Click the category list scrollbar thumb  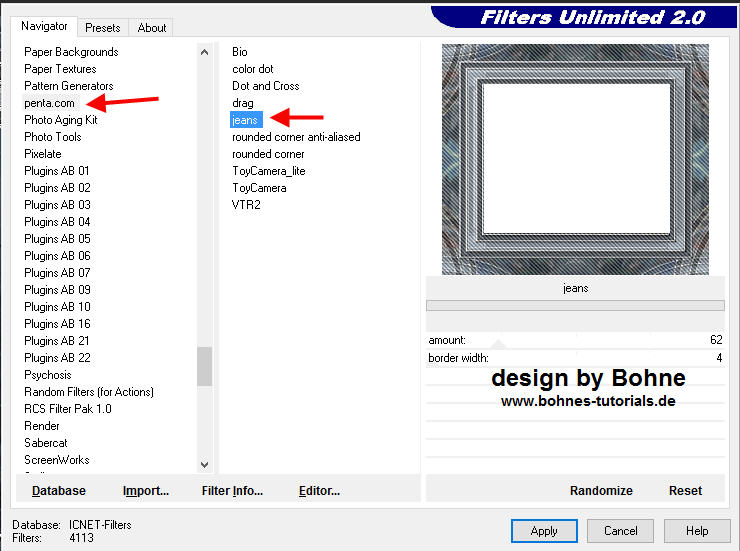tap(204, 366)
